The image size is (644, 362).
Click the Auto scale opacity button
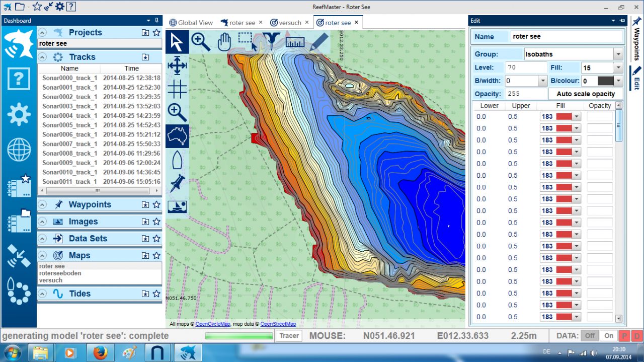tap(586, 94)
